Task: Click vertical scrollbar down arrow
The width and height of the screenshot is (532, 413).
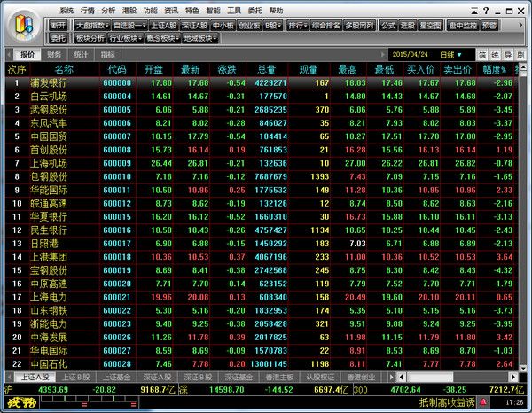Action: (523, 368)
